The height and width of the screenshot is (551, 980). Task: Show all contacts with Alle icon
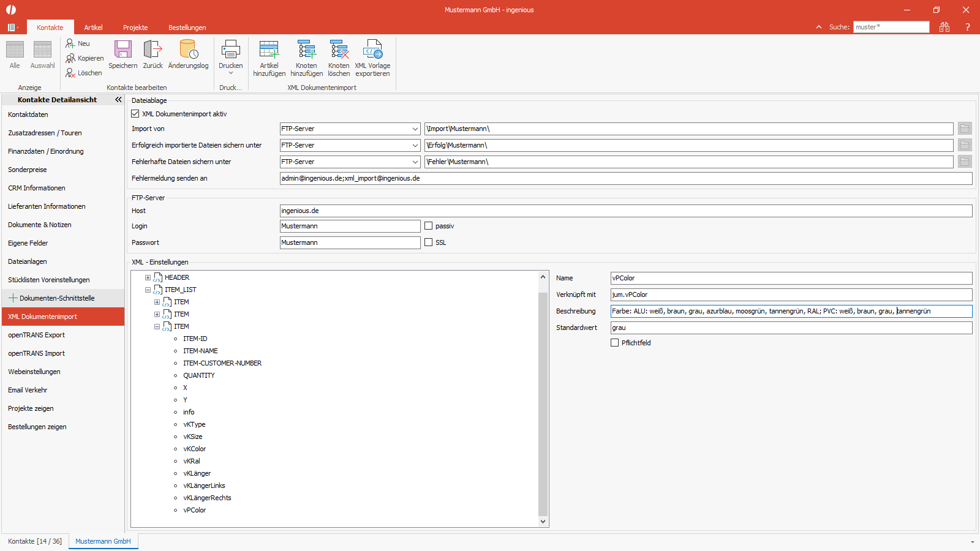point(15,50)
